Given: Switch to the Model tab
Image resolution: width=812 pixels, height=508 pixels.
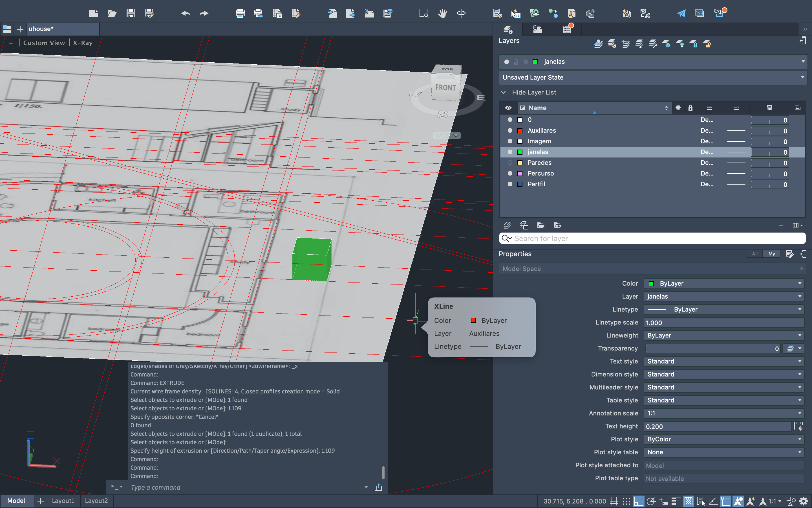Looking at the screenshot, I should [16, 501].
